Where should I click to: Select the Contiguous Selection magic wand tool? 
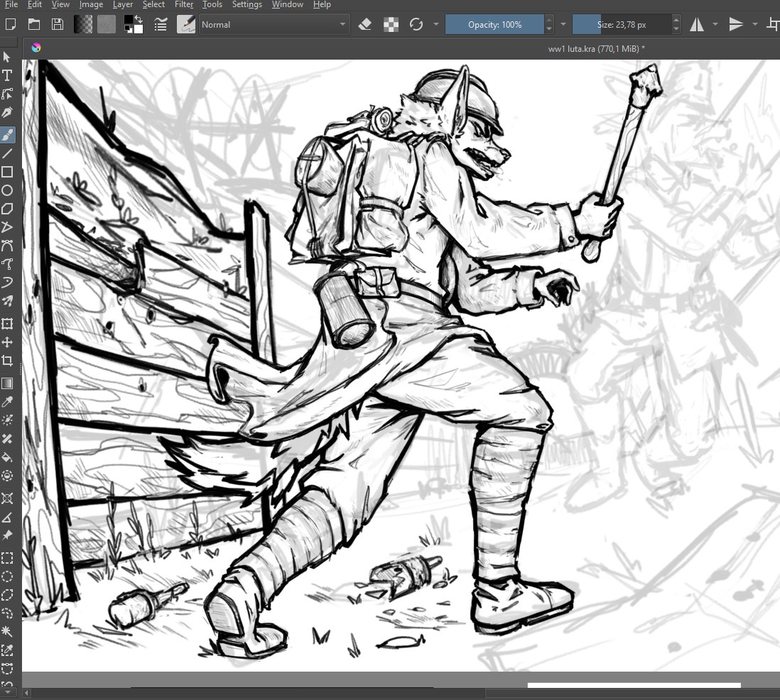click(x=7, y=631)
